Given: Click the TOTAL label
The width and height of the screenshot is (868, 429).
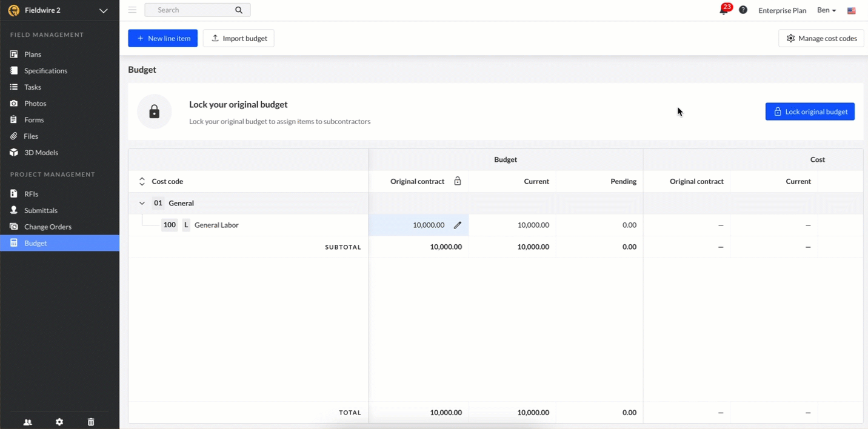Looking at the screenshot, I should click(x=350, y=413).
